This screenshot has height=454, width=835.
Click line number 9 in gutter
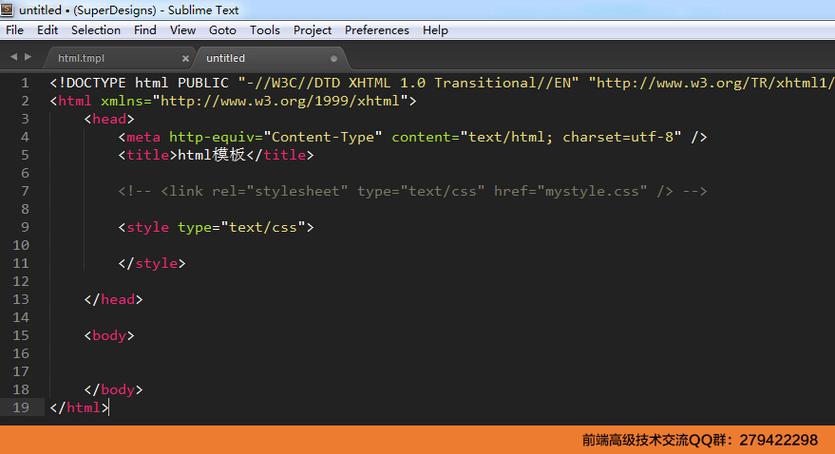[x=25, y=227]
